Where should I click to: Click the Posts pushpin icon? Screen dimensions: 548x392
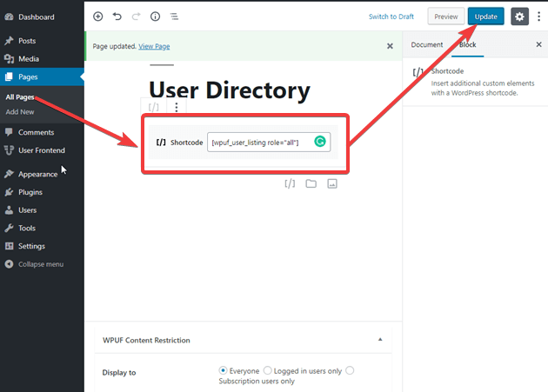coord(9,41)
